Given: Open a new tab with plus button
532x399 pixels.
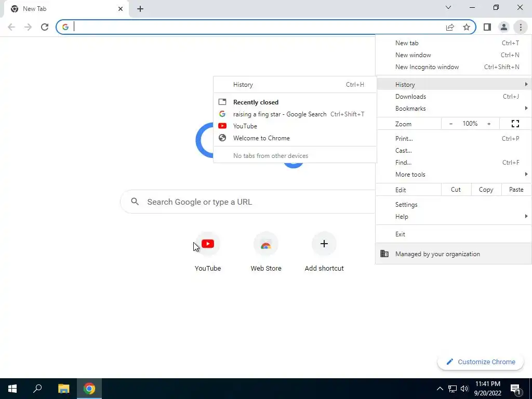Looking at the screenshot, I should [140, 9].
